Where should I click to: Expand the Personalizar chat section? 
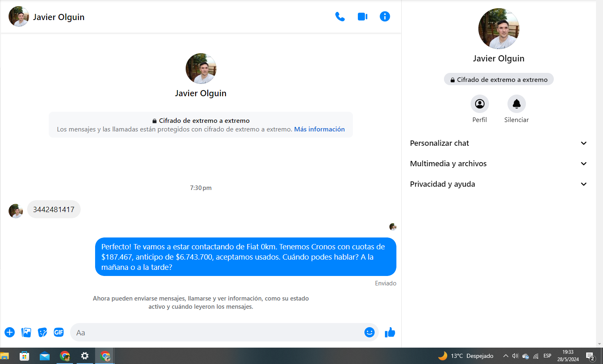[x=498, y=143]
